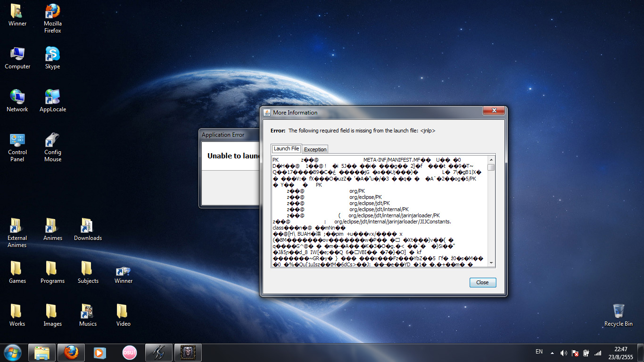Open the AppLocale desktop shortcut
644x362 pixels.
pos(53,101)
